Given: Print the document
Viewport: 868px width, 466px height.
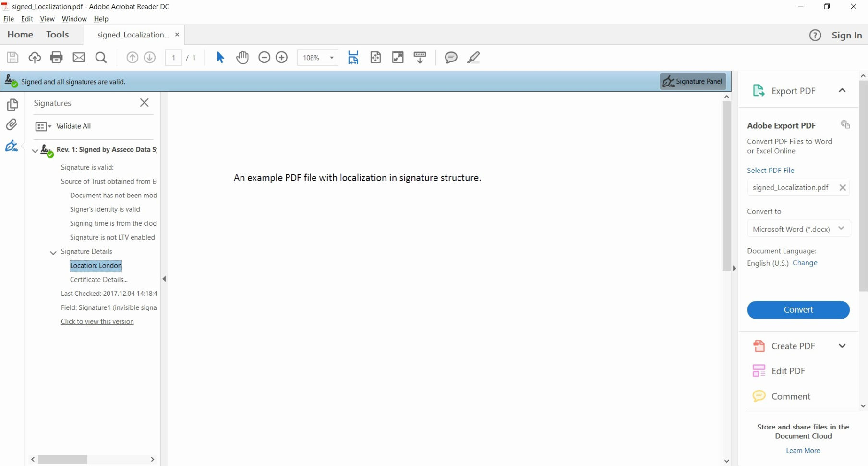Looking at the screenshot, I should (x=56, y=57).
